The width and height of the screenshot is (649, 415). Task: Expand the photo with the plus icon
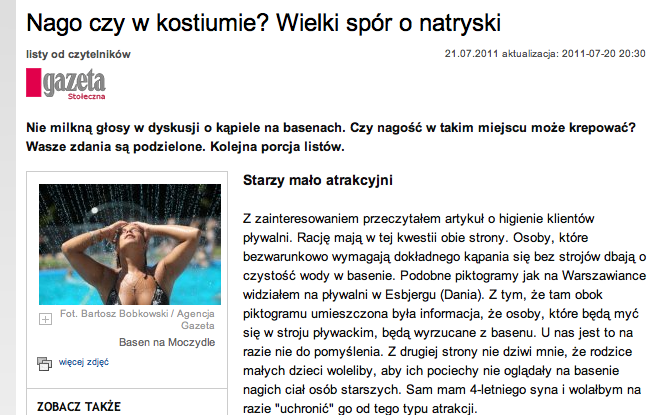tap(46, 319)
